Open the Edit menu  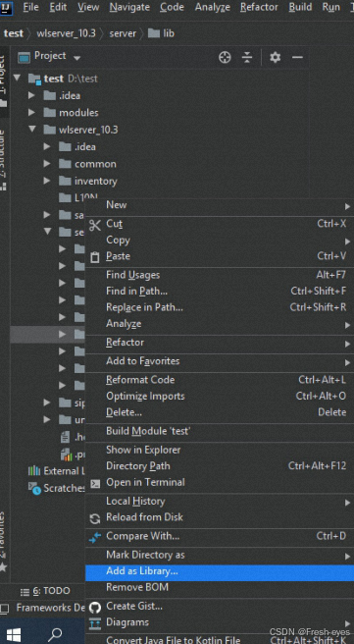point(59,7)
